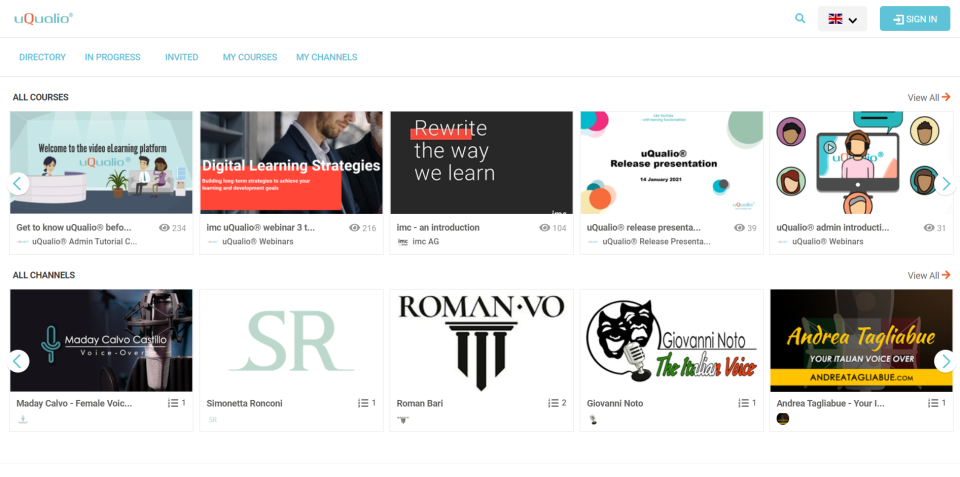The width and height of the screenshot is (960, 477).
Task: Click the SIGN IN button
Action: coord(915,19)
